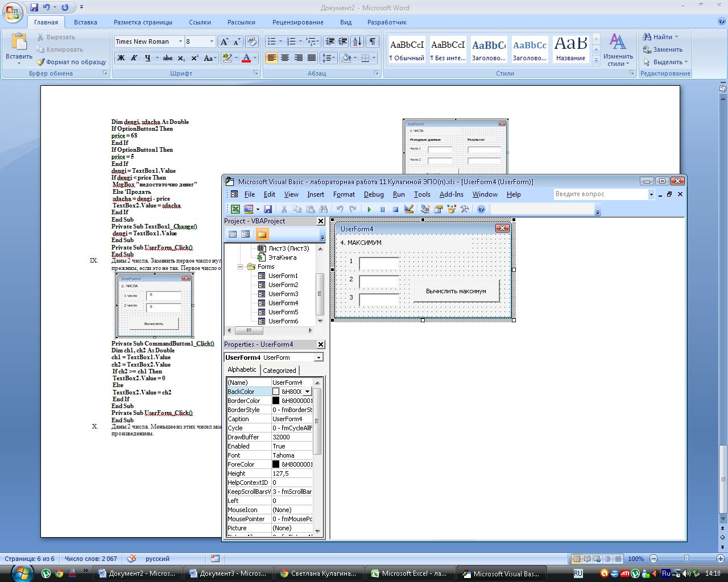Run the macro with the green play icon

pos(369,209)
